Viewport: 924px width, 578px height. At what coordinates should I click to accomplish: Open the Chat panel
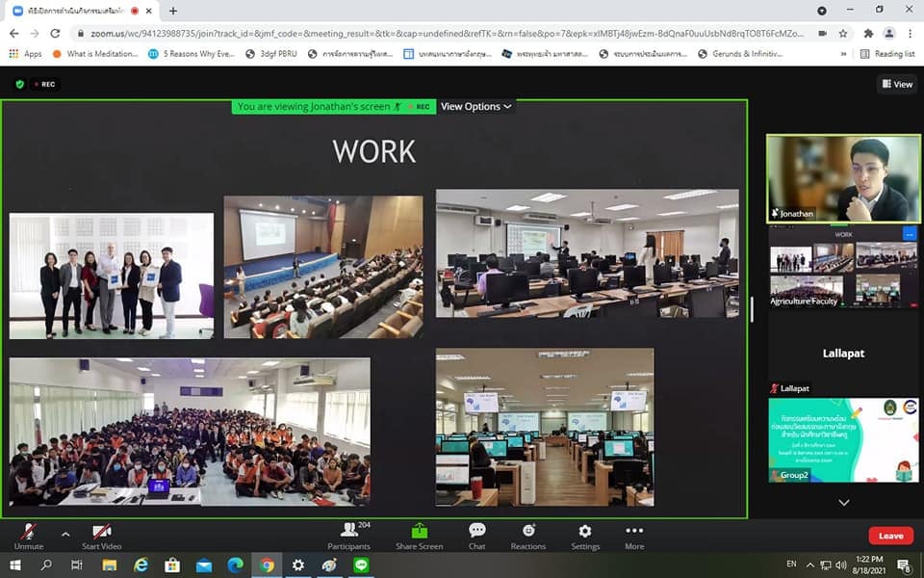point(476,537)
